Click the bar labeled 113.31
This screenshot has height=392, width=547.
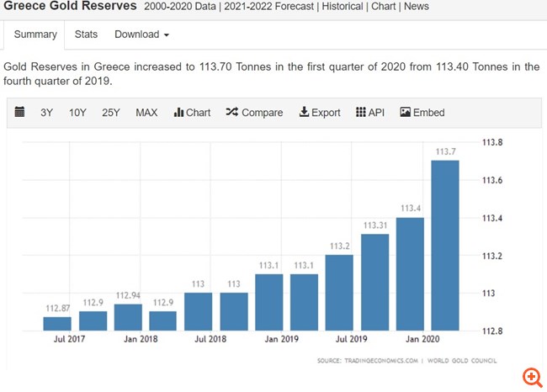(x=374, y=282)
